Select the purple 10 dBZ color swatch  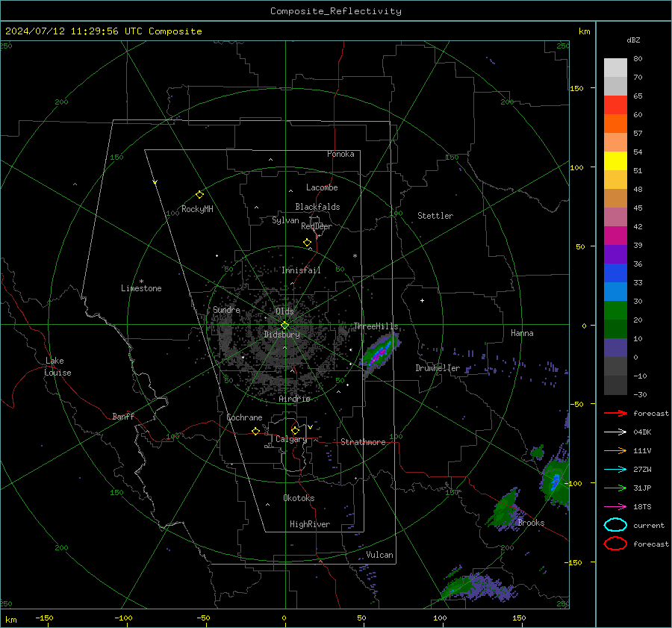(x=615, y=347)
